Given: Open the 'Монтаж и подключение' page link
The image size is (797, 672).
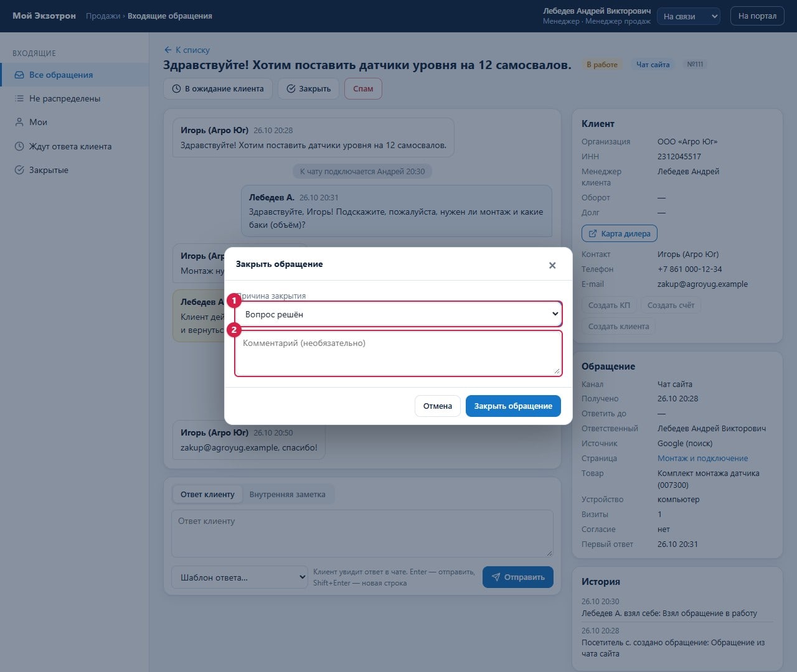Looking at the screenshot, I should (x=703, y=458).
